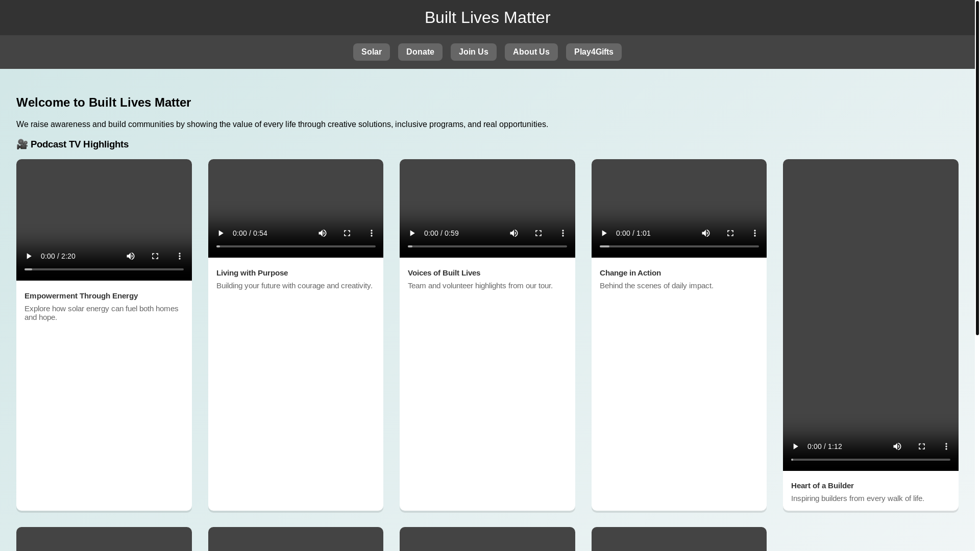Play the Change in Action video
Viewport: 980px width, 551px height.
[604, 233]
